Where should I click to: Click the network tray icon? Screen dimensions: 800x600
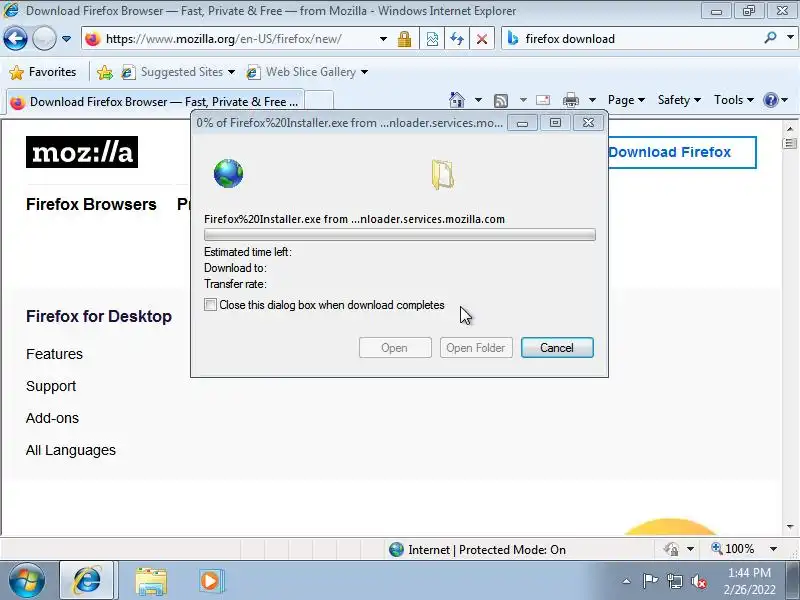pos(674,581)
